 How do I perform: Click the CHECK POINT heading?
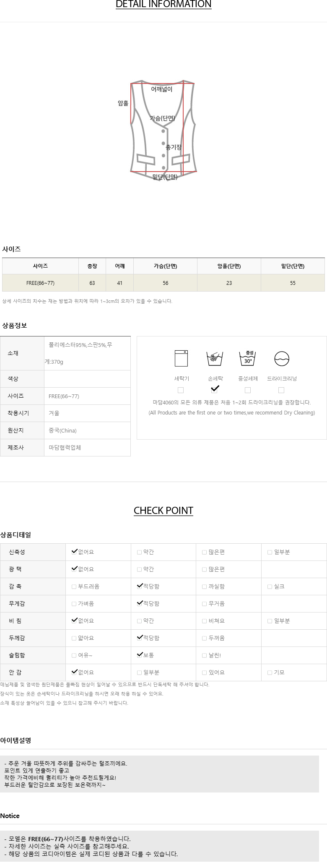(x=163, y=511)
